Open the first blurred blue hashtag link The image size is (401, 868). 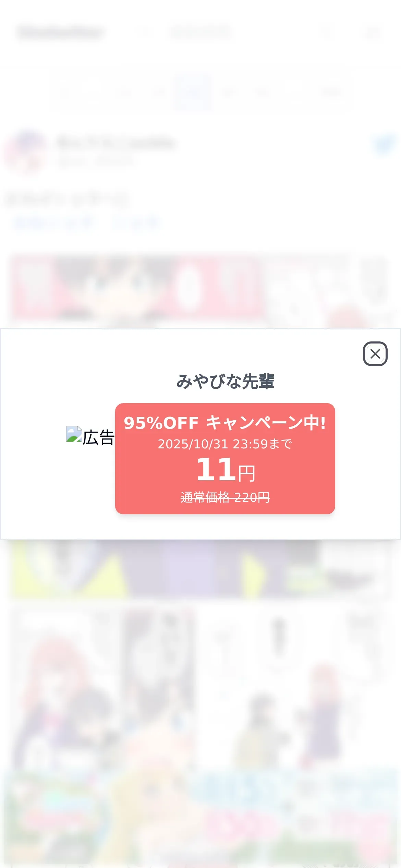tap(53, 223)
